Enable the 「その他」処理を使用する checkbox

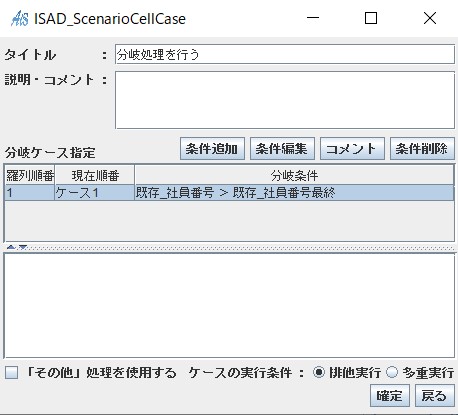(x=12, y=372)
